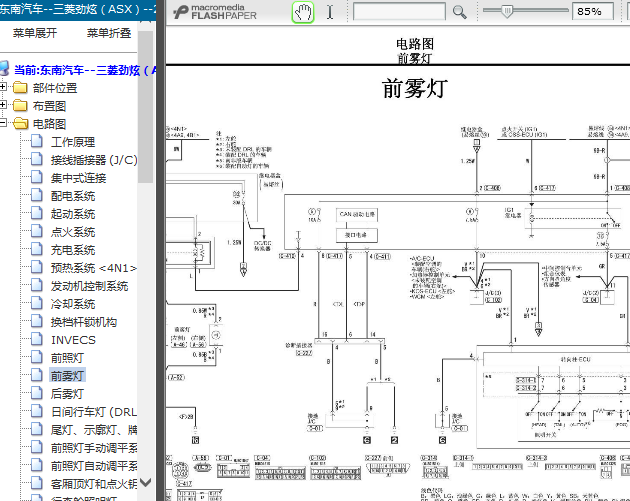Click the 前雾灯 diagram title
Screen dimensions: 630x501
414,89
